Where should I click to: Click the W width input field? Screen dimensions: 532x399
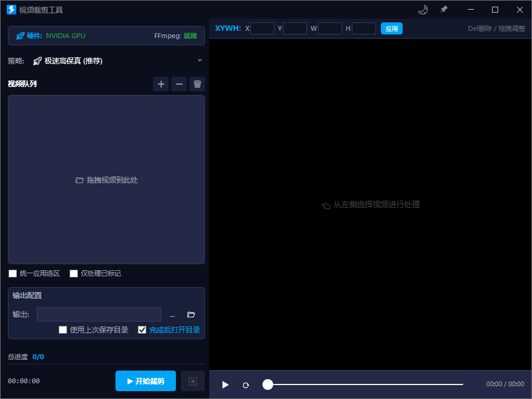[330, 28]
